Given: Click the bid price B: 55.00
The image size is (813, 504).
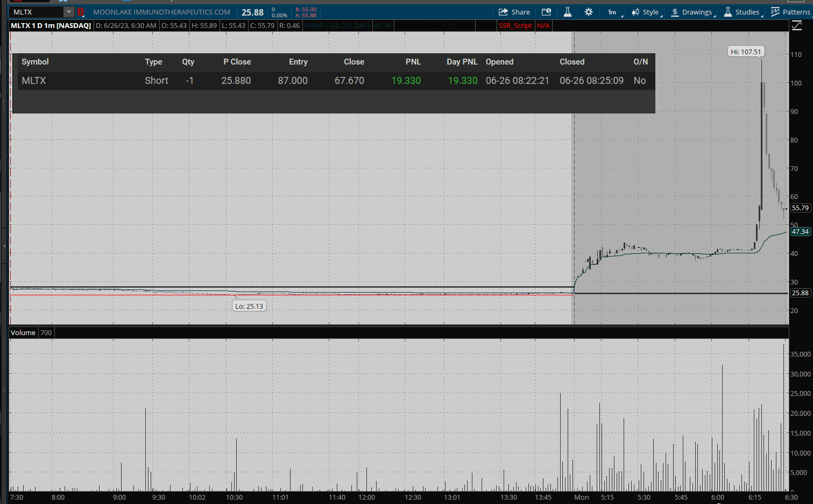Looking at the screenshot, I should tap(306, 9).
